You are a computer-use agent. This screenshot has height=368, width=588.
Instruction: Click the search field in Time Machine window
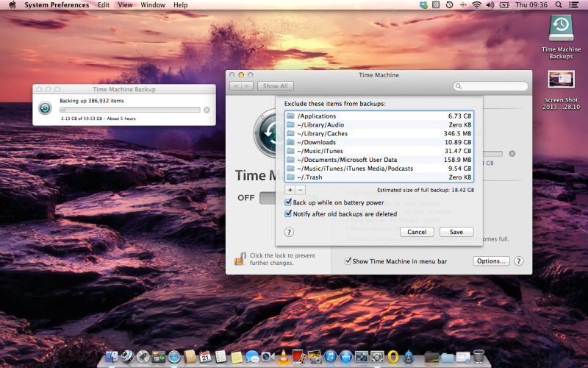(490, 86)
